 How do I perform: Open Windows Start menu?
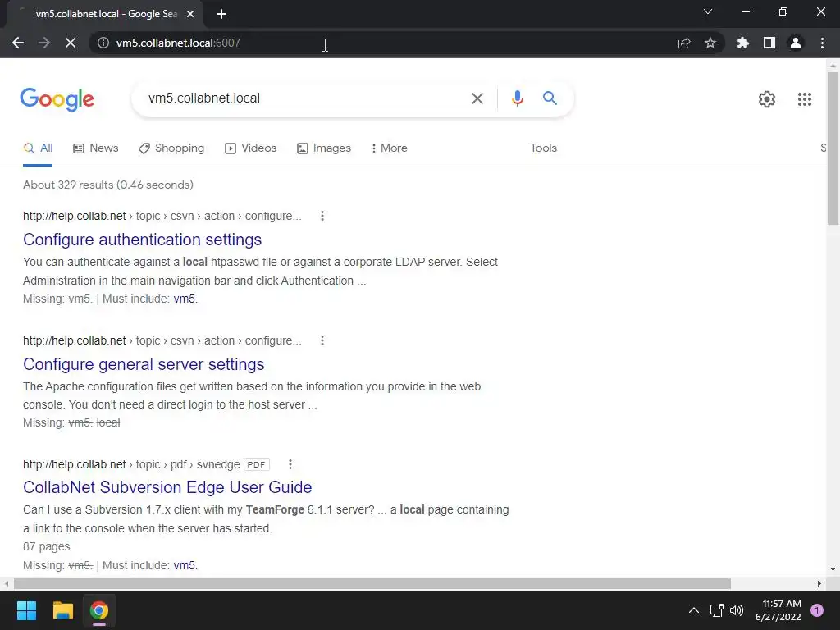pyautogui.click(x=26, y=610)
